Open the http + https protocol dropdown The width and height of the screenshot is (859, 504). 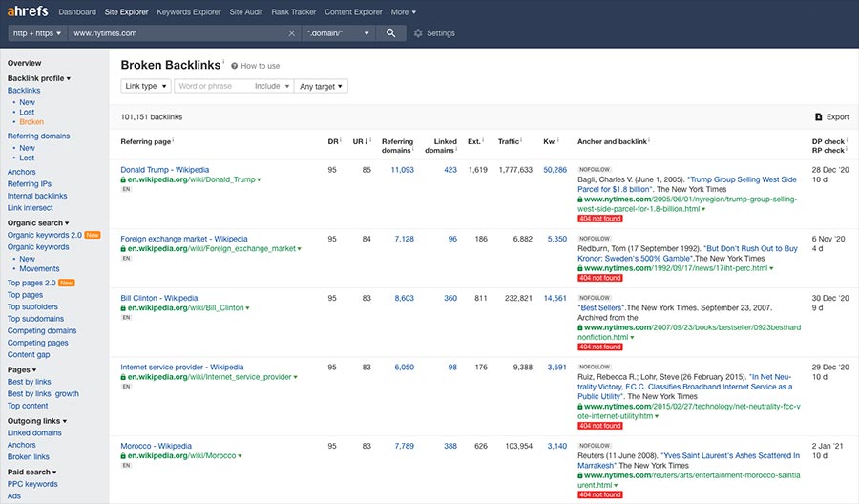pos(37,33)
